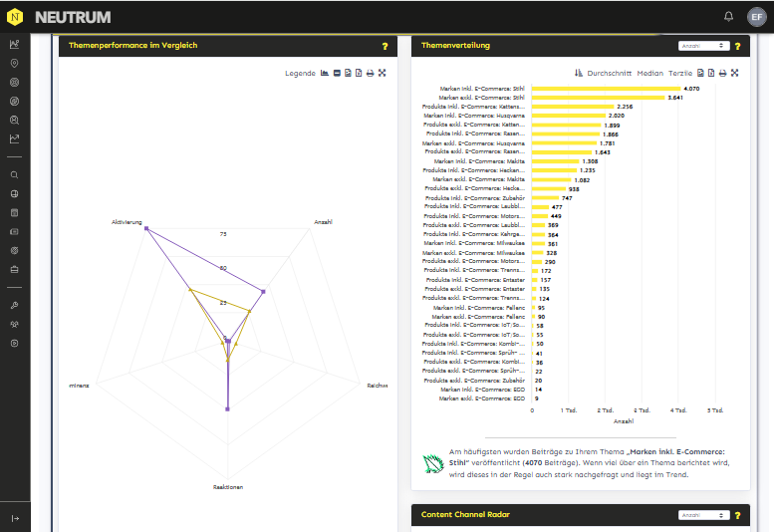Open help for Themenverteilung panel
This screenshot has height=532, width=774.
(737, 46)
